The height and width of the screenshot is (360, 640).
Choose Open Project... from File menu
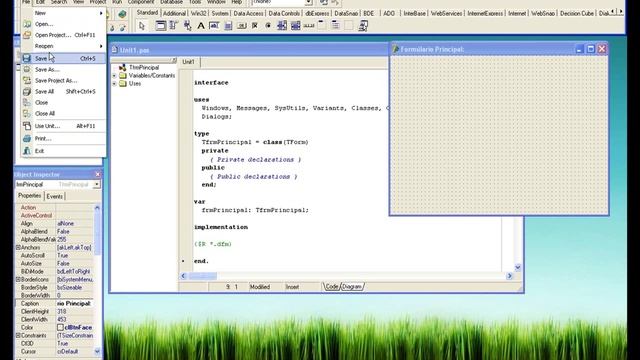[x=64, y=35]
